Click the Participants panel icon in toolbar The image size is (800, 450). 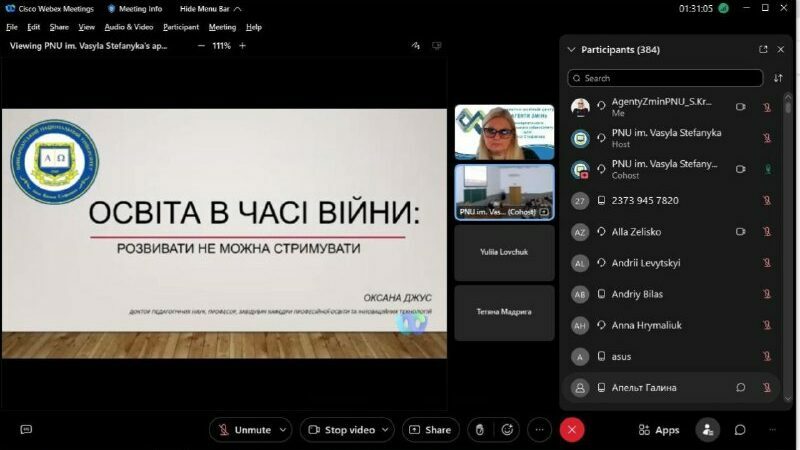pos(707,430)
